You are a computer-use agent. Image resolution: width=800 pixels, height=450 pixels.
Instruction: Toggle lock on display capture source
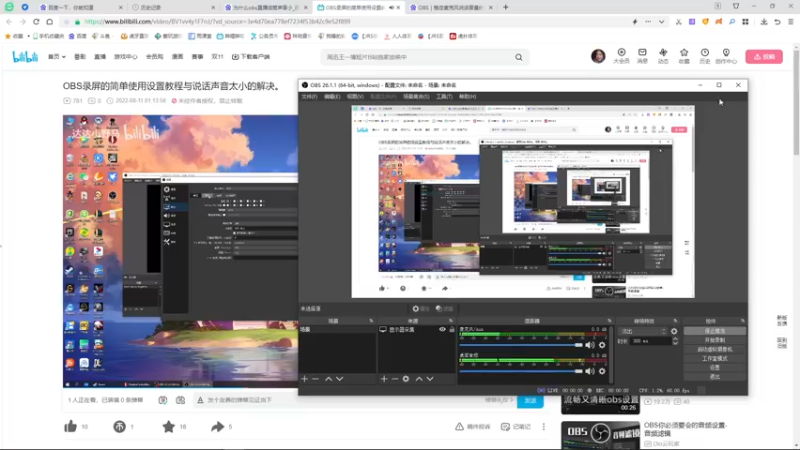pos(452,330)
